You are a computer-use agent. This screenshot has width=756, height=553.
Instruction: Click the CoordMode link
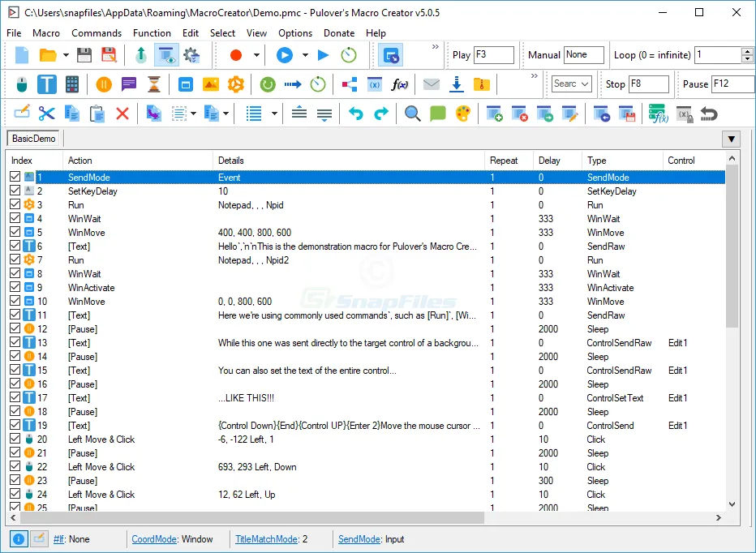[154, 539]
